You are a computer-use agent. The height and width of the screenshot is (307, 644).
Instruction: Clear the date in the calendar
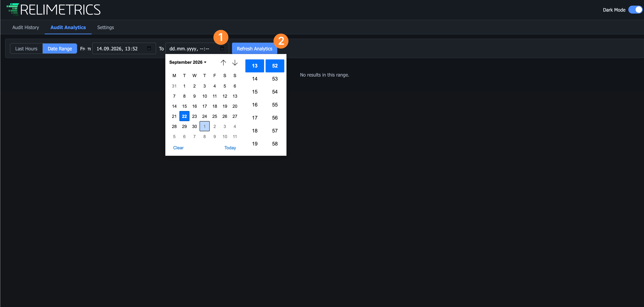(178, 148)
